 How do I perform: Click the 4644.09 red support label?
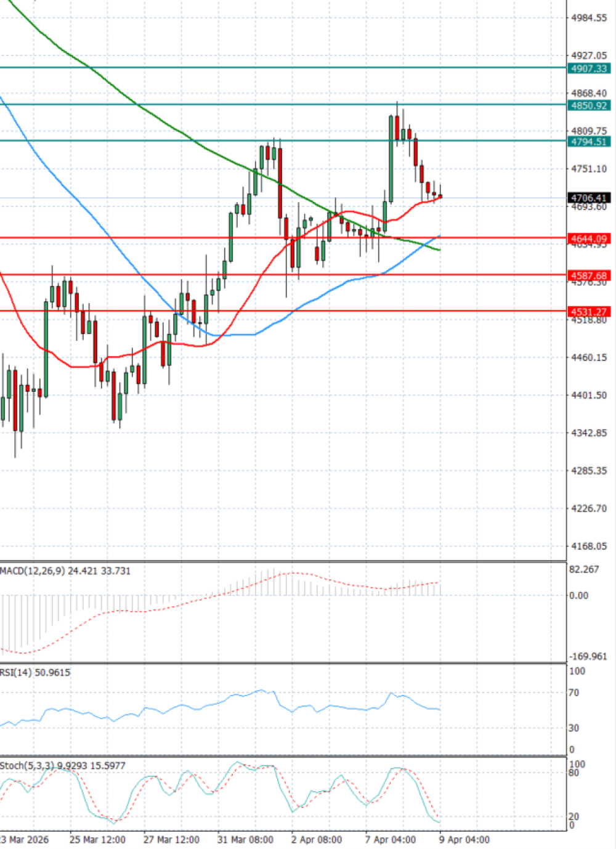click(x=589, y=238)
